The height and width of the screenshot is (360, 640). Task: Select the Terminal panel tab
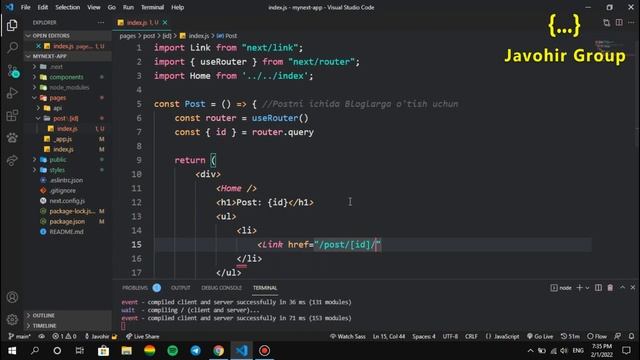tap(265, 288)
